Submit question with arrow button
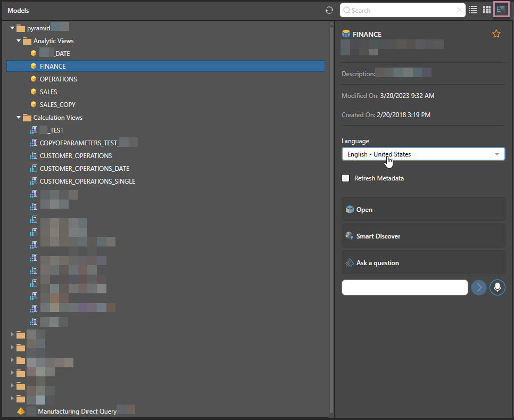Viewport: 514px width, 420px height. click(x=478, y=287)
